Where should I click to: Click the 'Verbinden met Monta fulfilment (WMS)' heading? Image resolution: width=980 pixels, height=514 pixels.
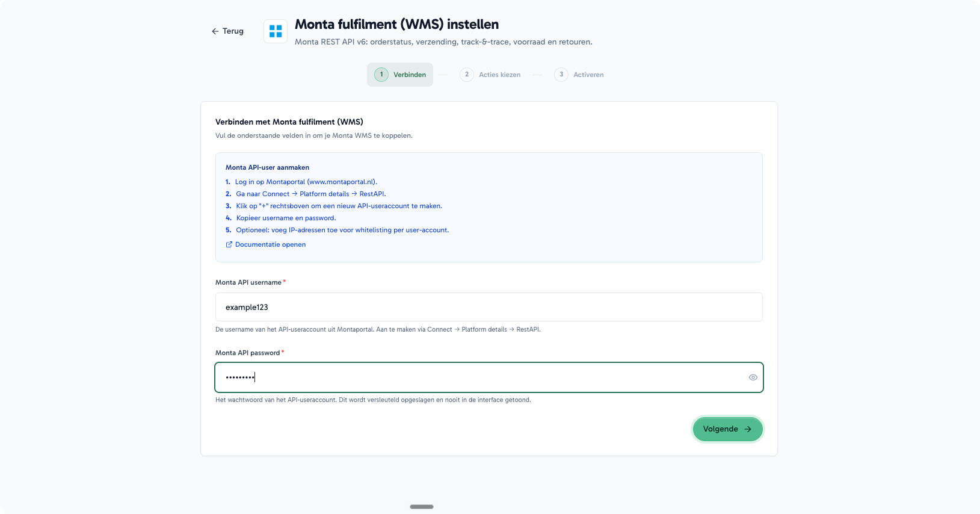point(289,122)
